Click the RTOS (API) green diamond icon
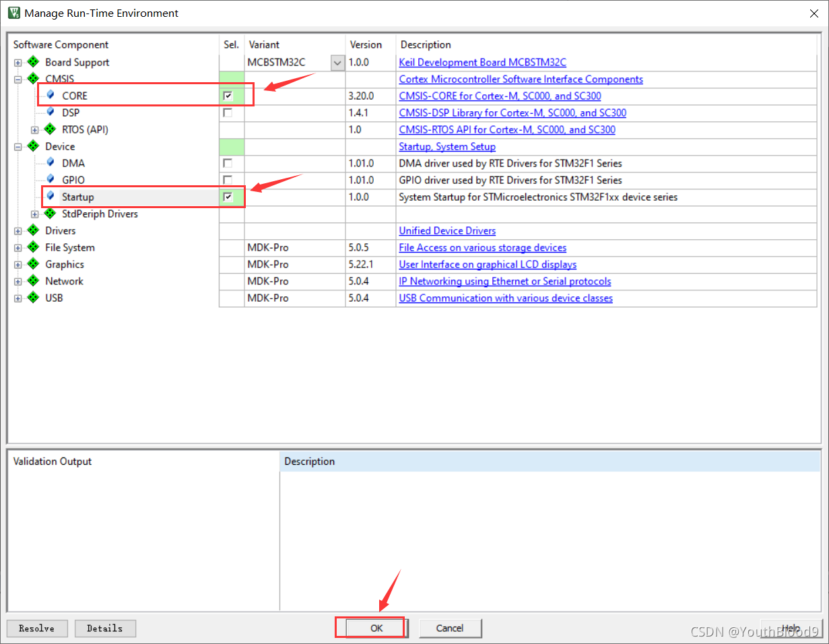This screenshot has width=829, height=644. 50,129
